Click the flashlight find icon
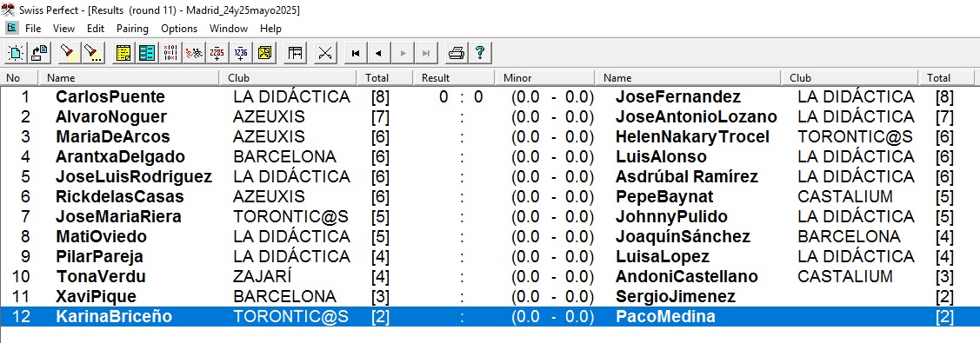Screen dimensions: 980x343 tap(70, 53)
